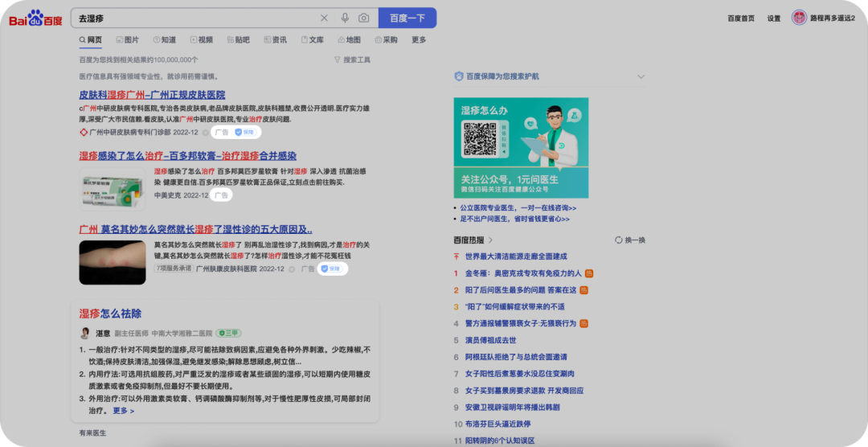Click the 搜索工具 filter icon
The width and height of the screenshot is (868, 447).
tap(337, 59)
